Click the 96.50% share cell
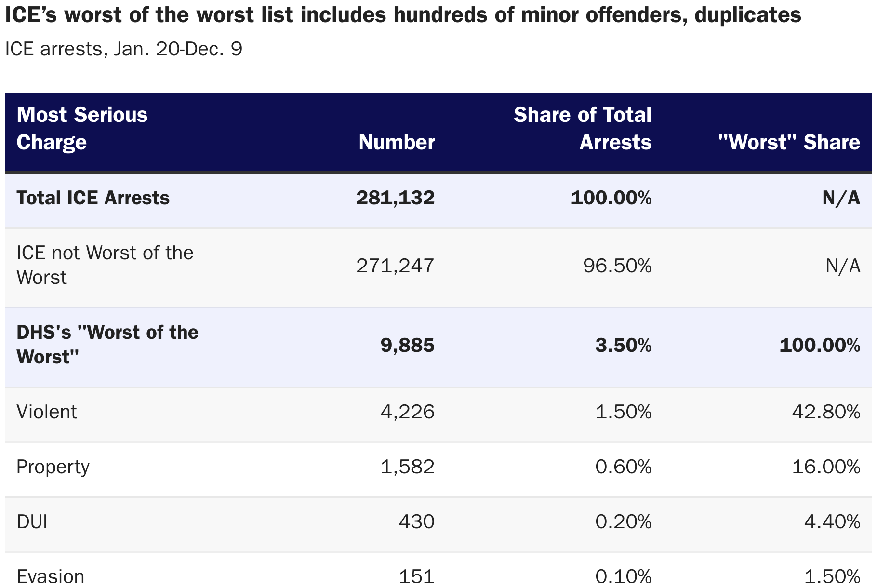This screenshot has width=877, height=588. [x=617, y=266]
